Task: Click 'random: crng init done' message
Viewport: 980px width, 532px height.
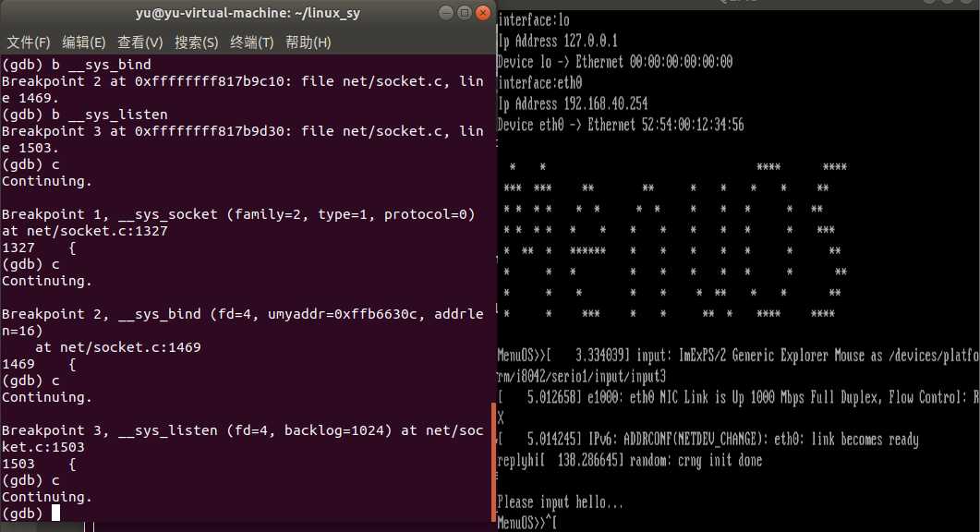Action: 696,460
